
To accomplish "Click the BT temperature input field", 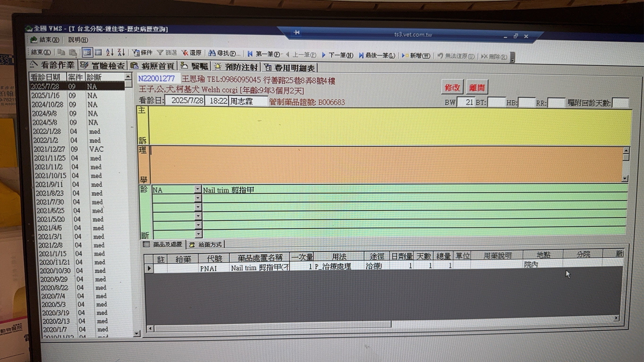I will coord(496,102).
